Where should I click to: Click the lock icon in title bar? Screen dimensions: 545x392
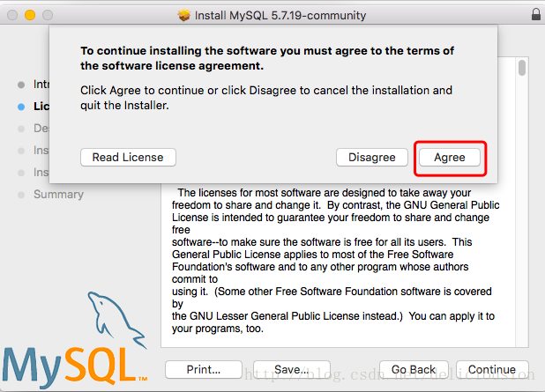click(x=536, y=15)
